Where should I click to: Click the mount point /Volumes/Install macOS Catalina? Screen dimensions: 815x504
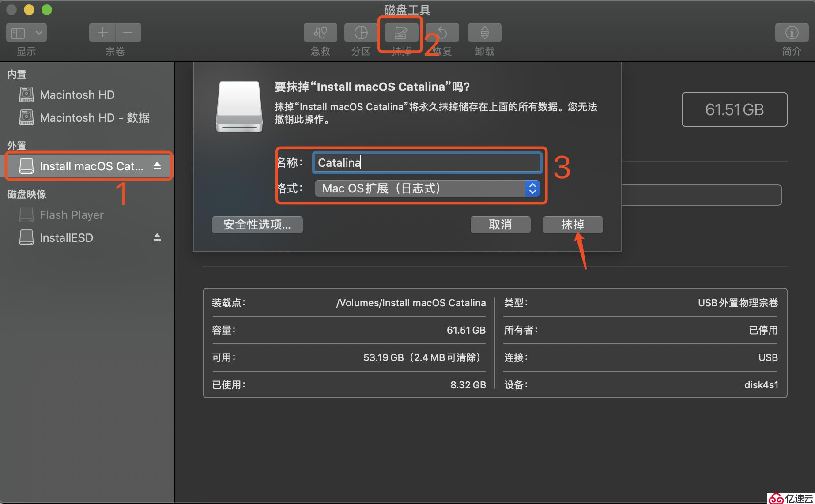point(411,303)
